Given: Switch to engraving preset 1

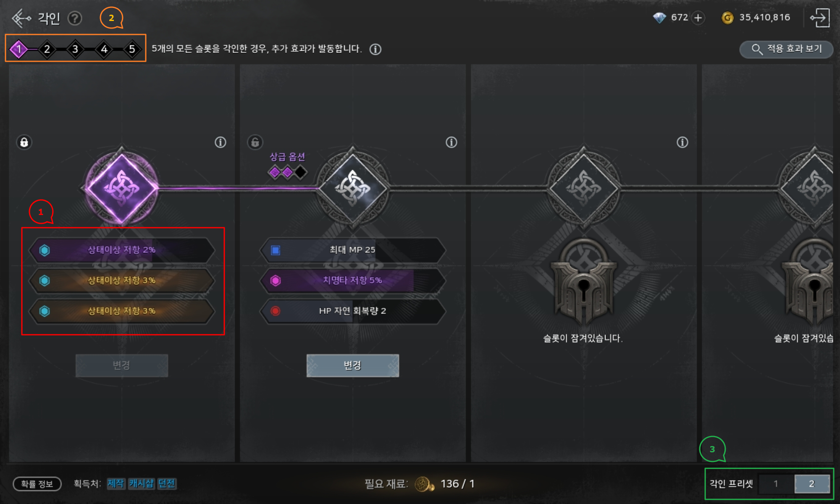Looking at the screenshot, I should point(776,484).
